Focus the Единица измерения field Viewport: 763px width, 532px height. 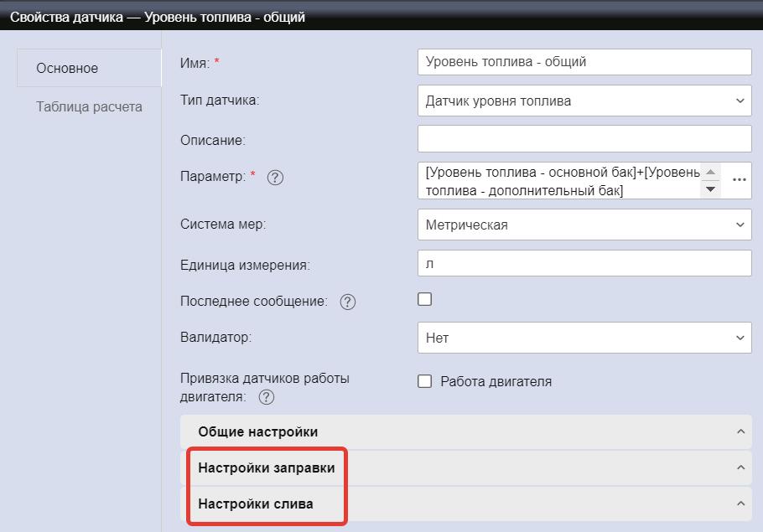click(x=584, y=263)
